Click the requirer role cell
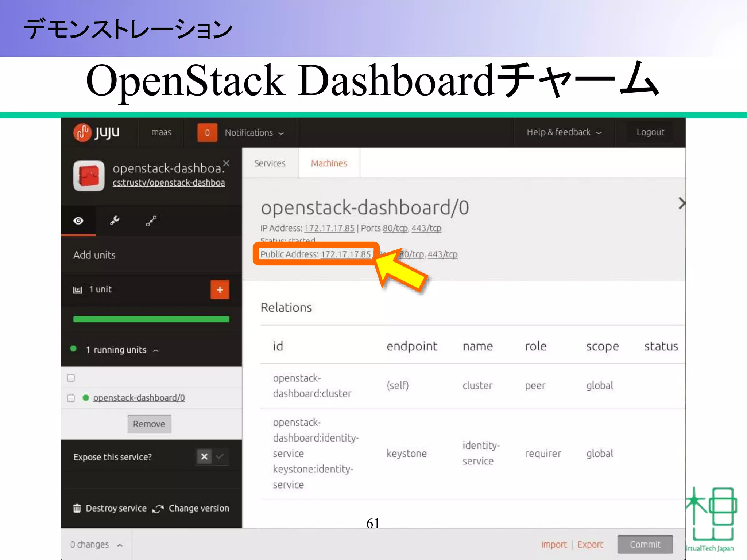 point(543,454)
